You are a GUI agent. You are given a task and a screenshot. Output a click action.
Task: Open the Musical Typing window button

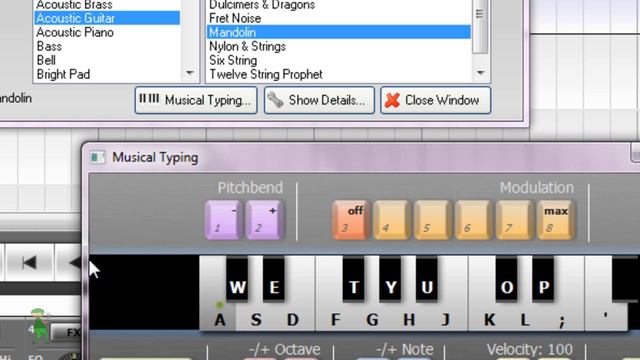(196, 100)
